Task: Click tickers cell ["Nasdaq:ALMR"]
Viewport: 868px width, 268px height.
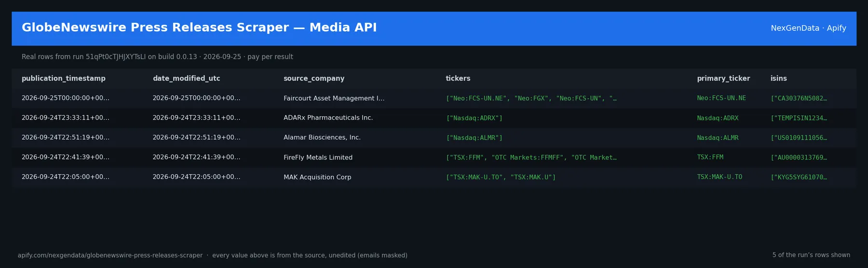Action: pos(475,138)
